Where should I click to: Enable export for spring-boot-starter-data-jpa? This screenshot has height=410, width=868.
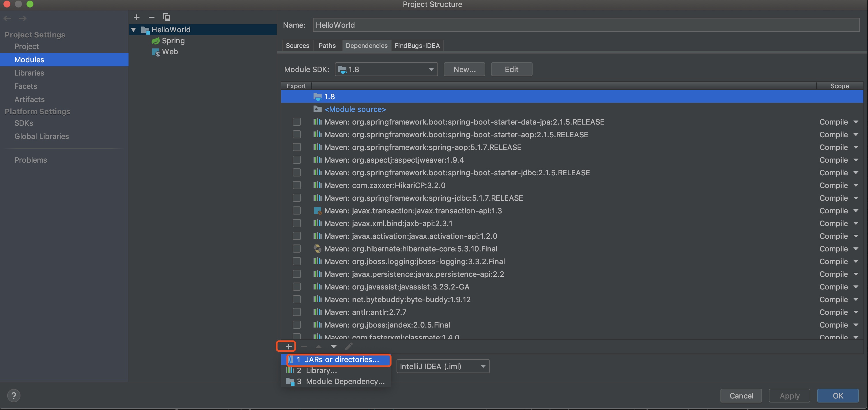tap(297, 122)
